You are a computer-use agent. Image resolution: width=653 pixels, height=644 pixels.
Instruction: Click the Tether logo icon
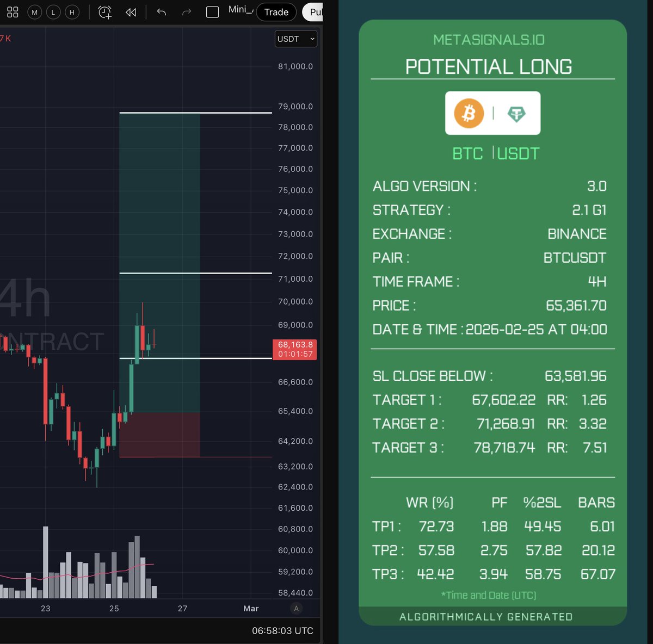pos(516,113)
